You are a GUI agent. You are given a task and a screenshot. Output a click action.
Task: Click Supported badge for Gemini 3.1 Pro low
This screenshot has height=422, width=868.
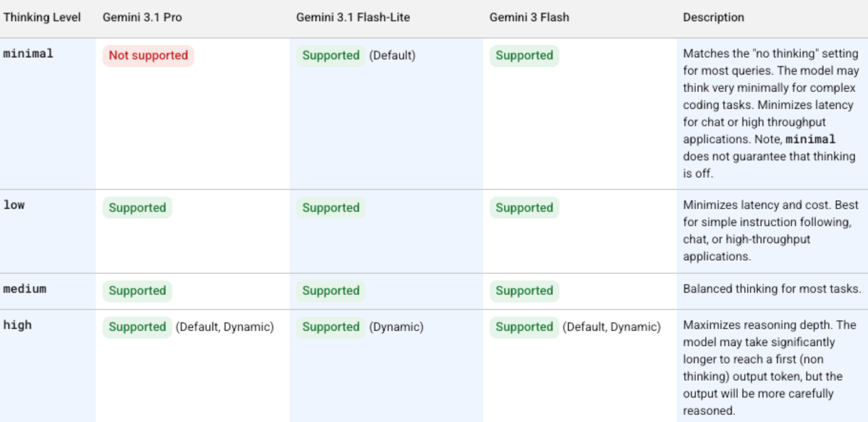tap(137, 208)
